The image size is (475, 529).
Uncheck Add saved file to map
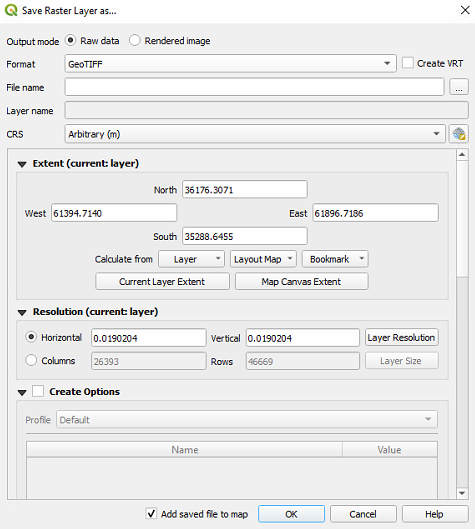click(151, 513)
